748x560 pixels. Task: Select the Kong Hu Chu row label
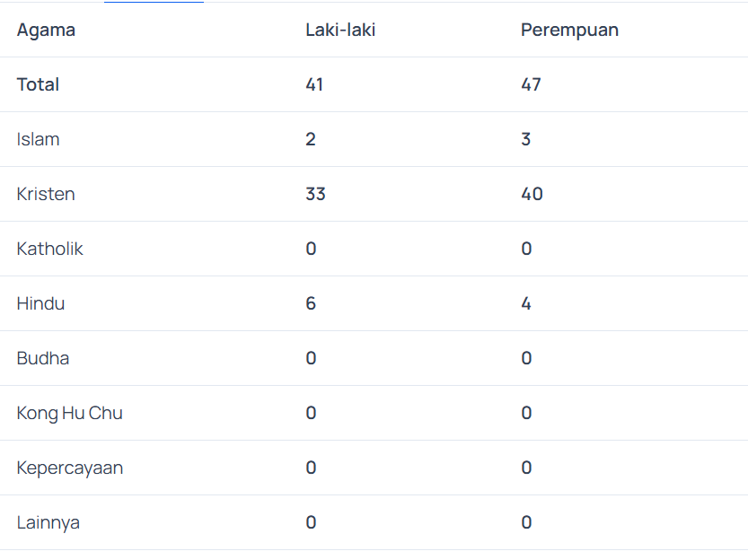tap(69, 413)
